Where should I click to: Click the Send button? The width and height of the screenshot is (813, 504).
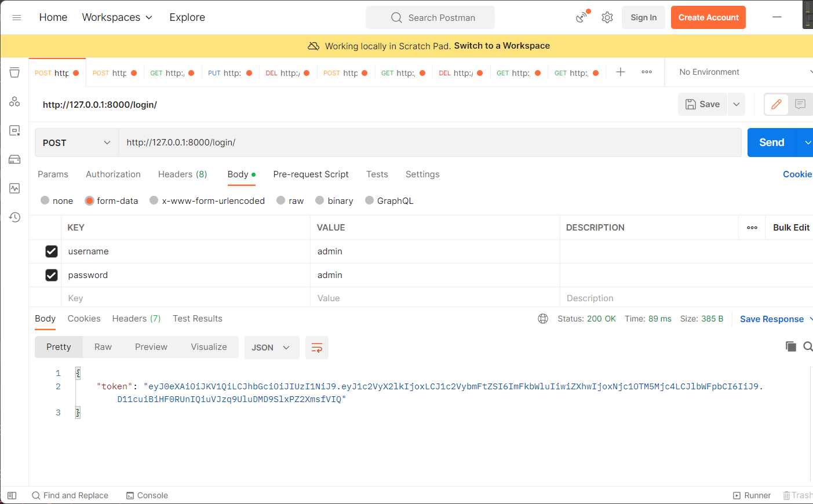(x=772, y=143)
